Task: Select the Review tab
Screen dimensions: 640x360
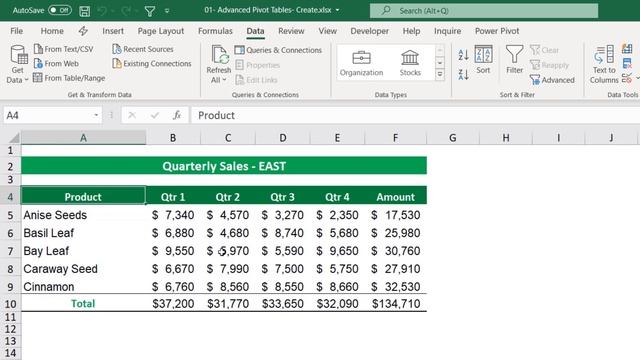Action: (291, 31)
